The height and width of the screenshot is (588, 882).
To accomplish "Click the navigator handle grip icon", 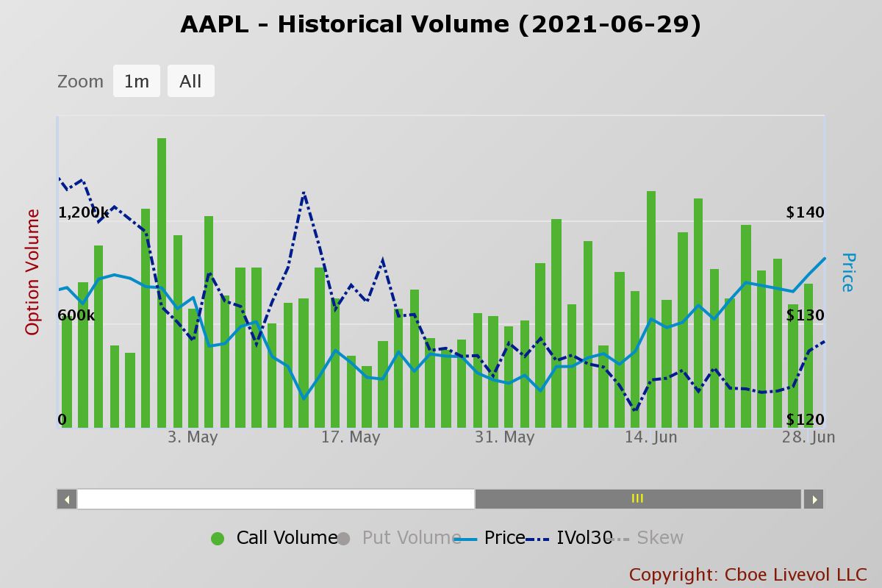I will (637, 498).
